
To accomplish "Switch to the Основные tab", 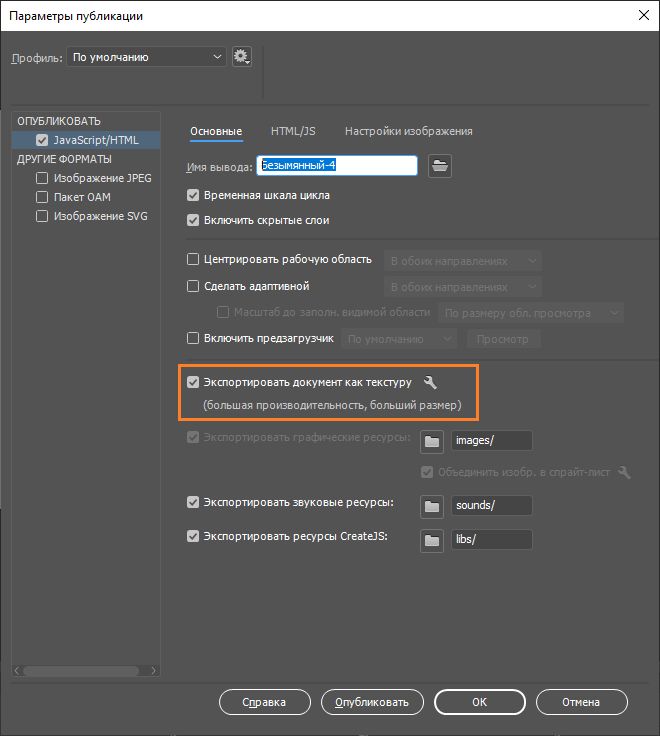I will pyautogui.click(x=216, y=131).
